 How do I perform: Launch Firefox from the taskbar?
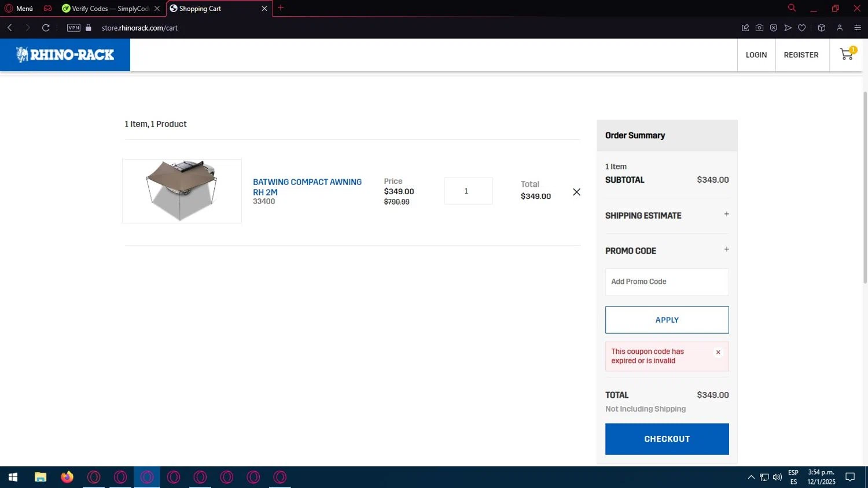[x=67, y=477]
